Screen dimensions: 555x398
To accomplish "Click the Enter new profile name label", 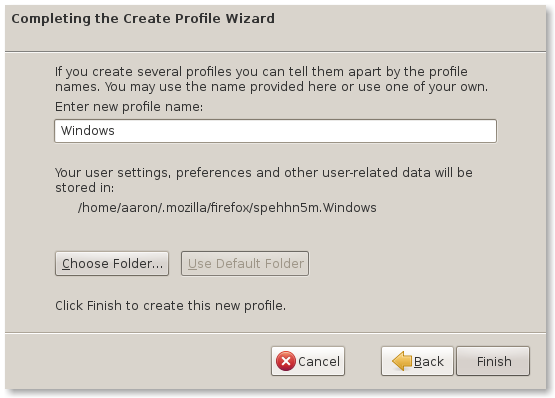I will point(129,107).
